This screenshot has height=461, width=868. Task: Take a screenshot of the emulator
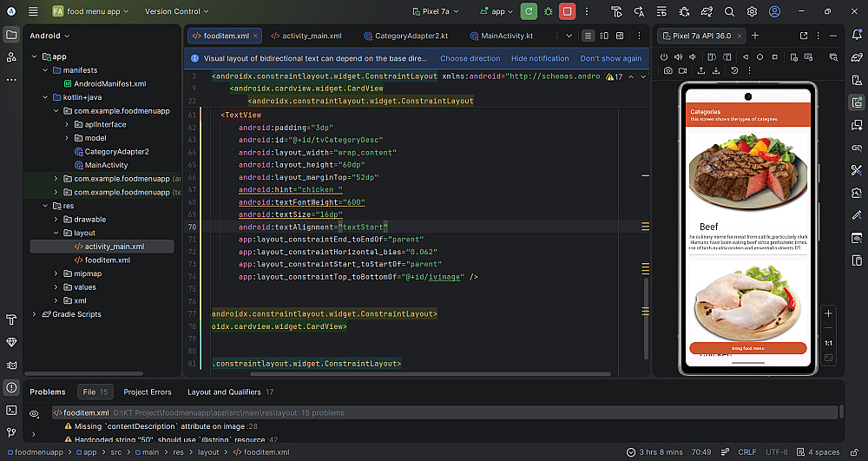click(x=667, y=70)
